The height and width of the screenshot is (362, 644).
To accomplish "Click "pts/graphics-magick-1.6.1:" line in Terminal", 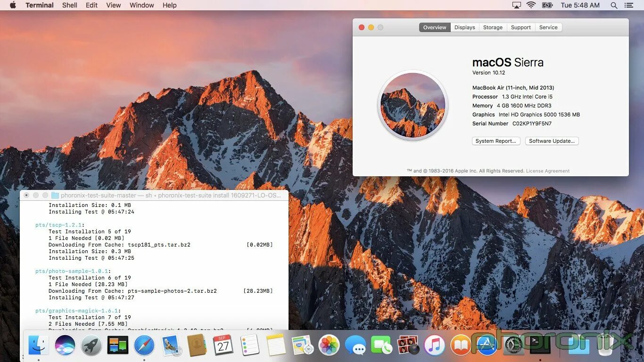I will (78, 311).
